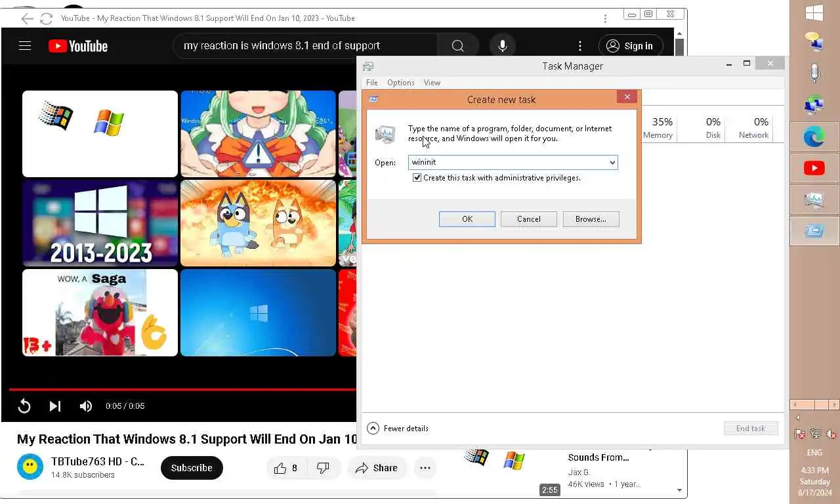
Task: Open the chat bubble computer taskbar icon
Action: (x=814, y=41)
